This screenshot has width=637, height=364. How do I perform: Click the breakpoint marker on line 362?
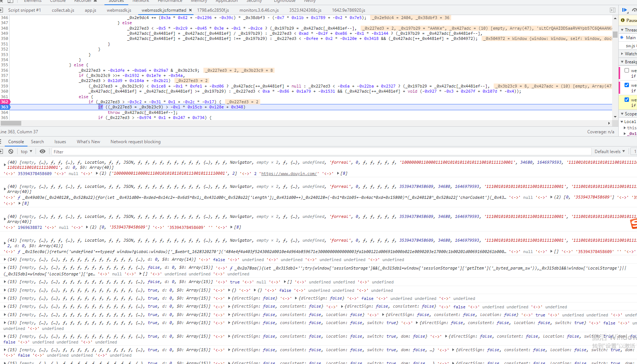click(x=5, y=102)
